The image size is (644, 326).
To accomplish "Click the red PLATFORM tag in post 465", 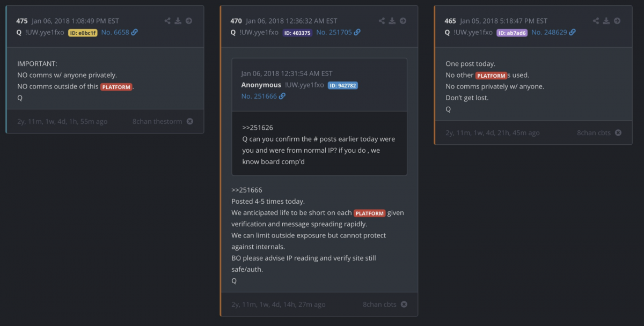I will click(491, 76).
